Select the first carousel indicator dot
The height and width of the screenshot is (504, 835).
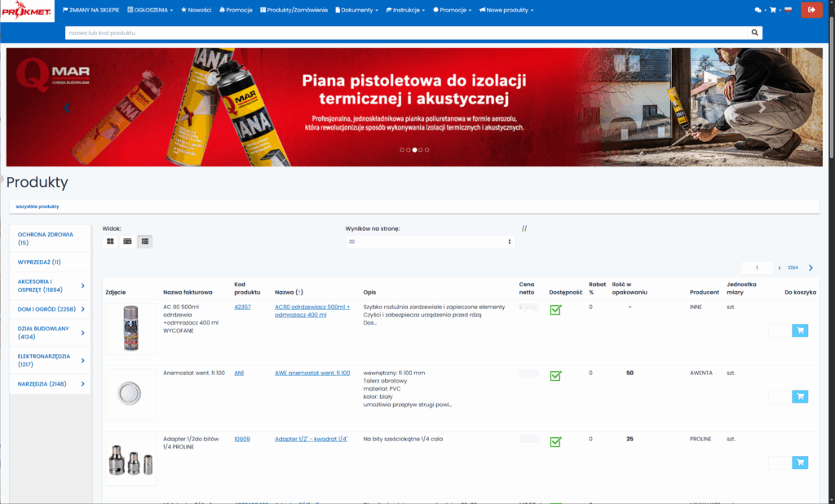402,150
